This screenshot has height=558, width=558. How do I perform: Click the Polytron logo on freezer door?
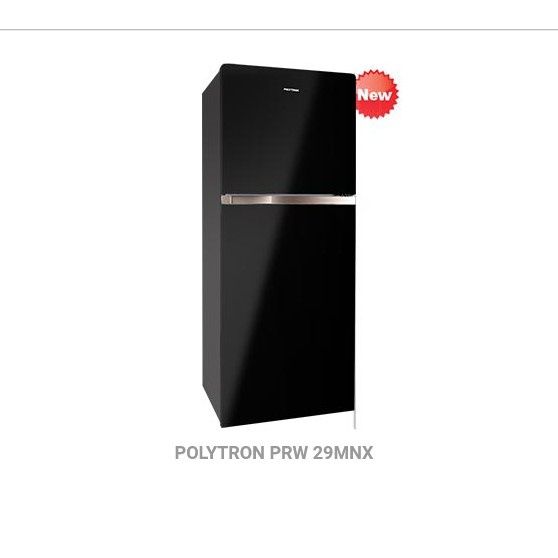pyautogui.click(x=291, y=90)
